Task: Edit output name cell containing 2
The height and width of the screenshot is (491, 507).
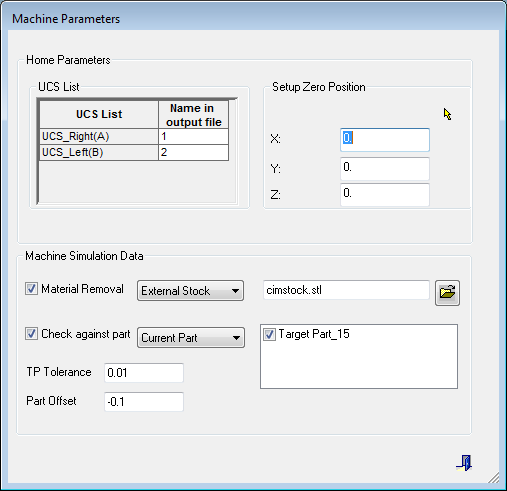Action: 194,153
